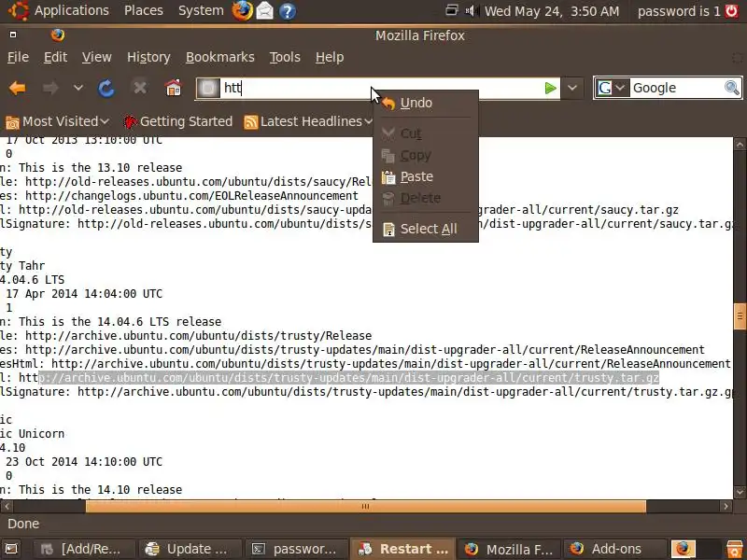Image resolution: width=747 pixels, height=560 pixels.
Task: Click the workspace switcher Firefox thumbnail
Action: click(x=684, y=549)
